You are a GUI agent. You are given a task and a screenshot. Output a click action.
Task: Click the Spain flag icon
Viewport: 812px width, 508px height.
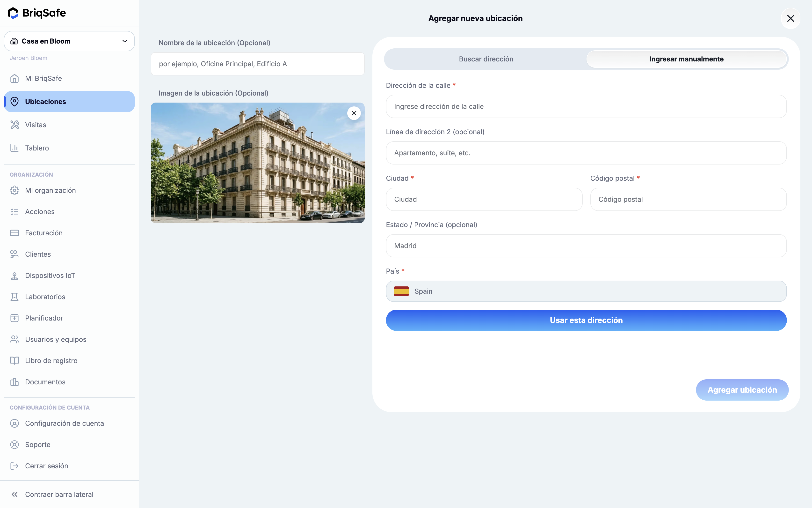[x=401, y=291]
